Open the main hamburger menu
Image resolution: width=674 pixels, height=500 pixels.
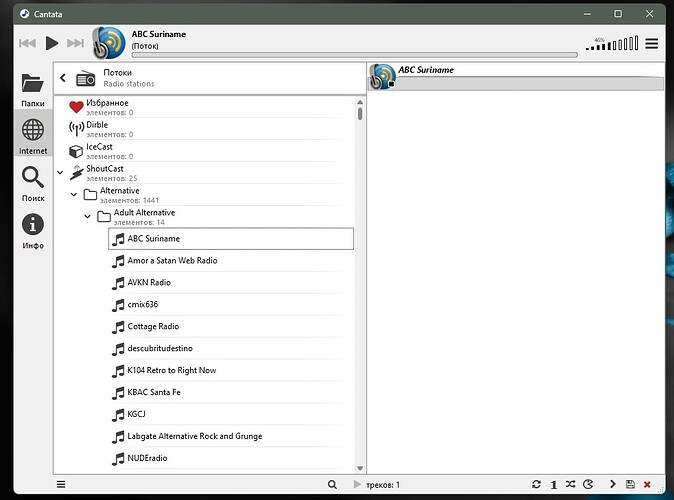tap(652, 43)
